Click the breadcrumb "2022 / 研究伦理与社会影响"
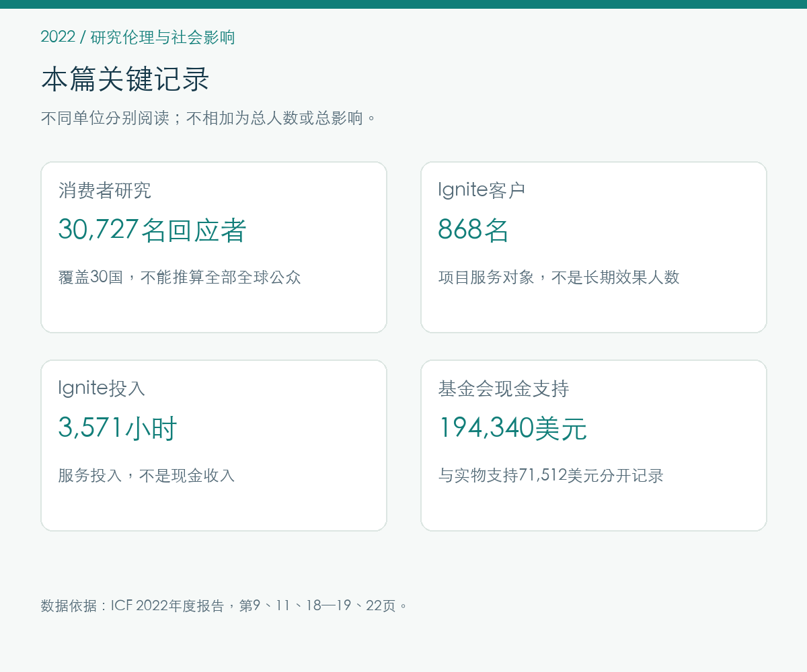The image size is (807, 672). [138, 37]
